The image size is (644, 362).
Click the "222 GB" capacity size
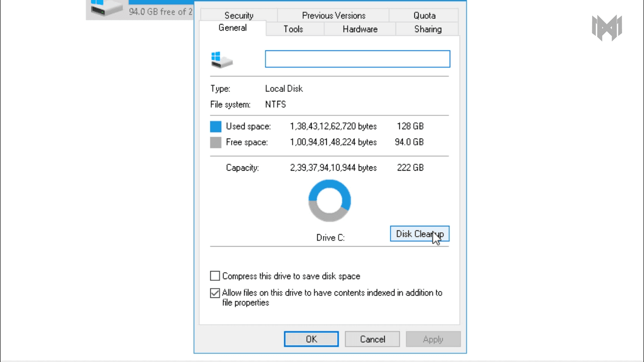pos(410,167)
